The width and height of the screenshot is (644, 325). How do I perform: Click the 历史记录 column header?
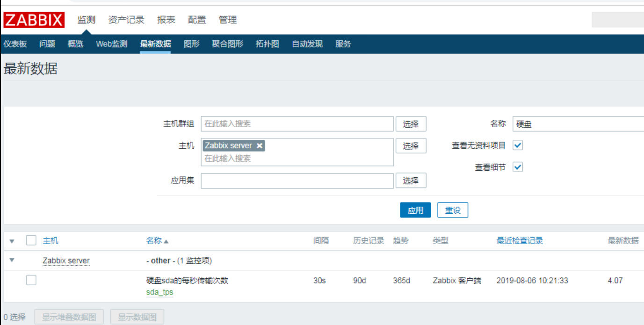pyautogui.click(x=369, y=241)
